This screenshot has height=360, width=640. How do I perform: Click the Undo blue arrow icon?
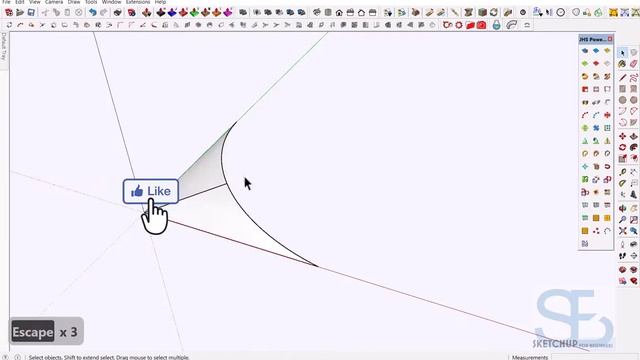click(x=93, y=13)
